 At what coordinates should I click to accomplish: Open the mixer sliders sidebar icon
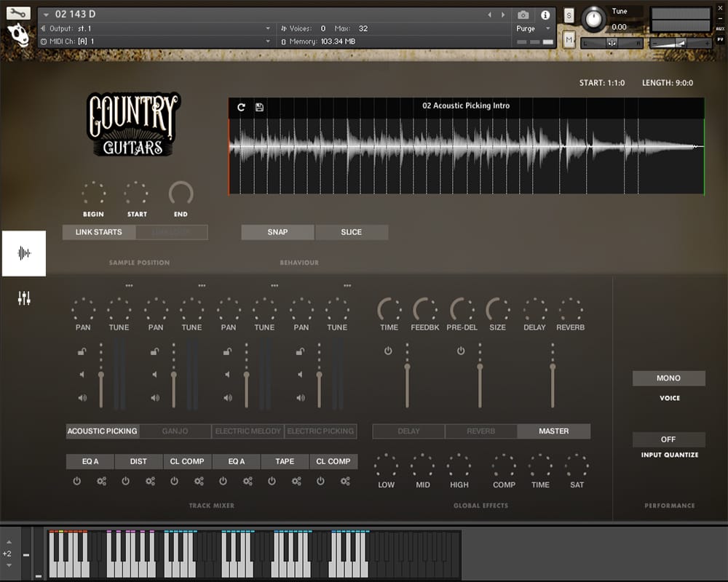click(24, 298)
